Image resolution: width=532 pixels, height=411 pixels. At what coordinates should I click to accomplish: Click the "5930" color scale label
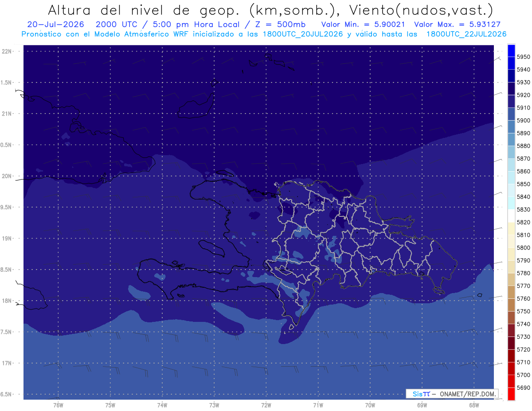[523, 82]
